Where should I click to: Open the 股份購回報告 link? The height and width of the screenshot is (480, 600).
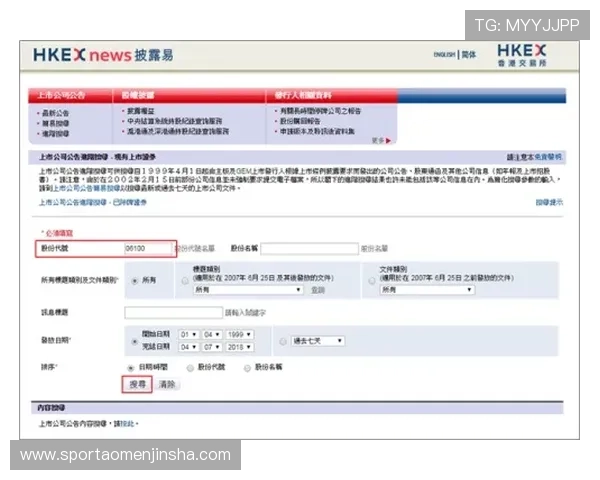(300, 121)
